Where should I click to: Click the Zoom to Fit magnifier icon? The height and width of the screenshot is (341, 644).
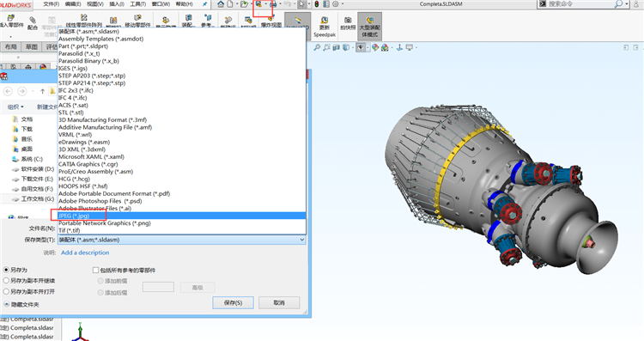click(317, 47)
